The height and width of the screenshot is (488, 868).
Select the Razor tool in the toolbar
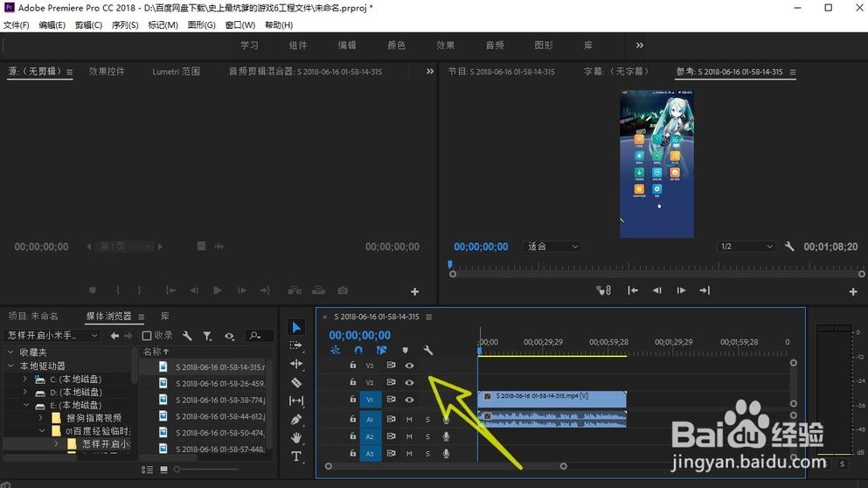click(x=296, y=382)
